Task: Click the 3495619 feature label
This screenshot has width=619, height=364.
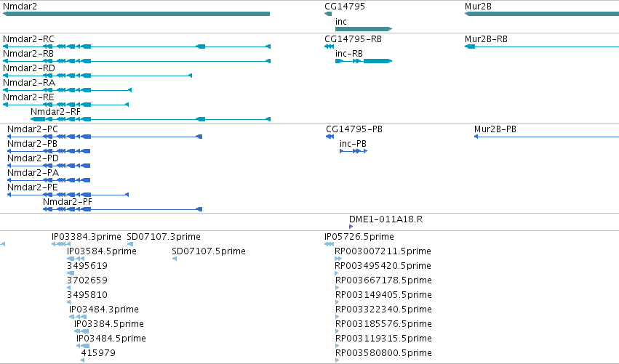Action: [x=87, y=266]
